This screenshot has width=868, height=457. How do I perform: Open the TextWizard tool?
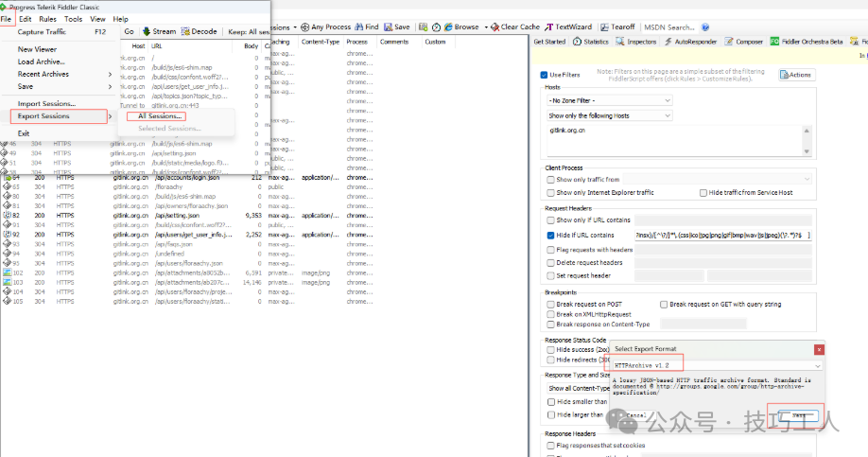(568, 26)
